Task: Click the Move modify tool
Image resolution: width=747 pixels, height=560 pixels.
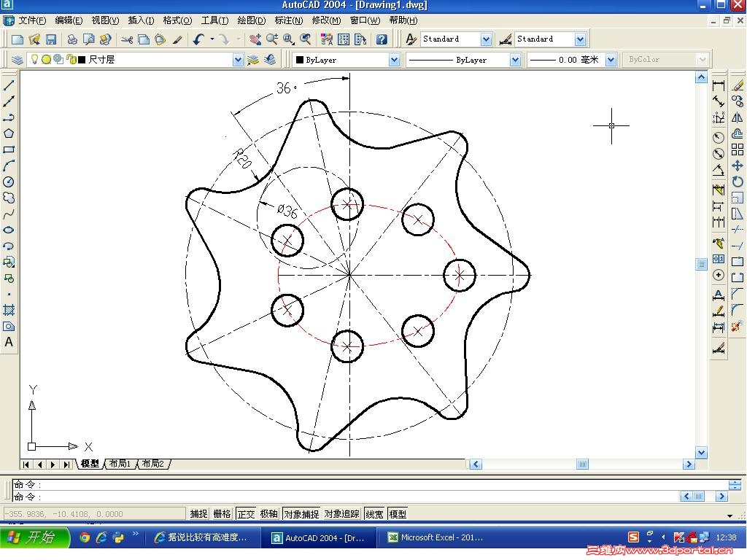Action: click(738, 166)
